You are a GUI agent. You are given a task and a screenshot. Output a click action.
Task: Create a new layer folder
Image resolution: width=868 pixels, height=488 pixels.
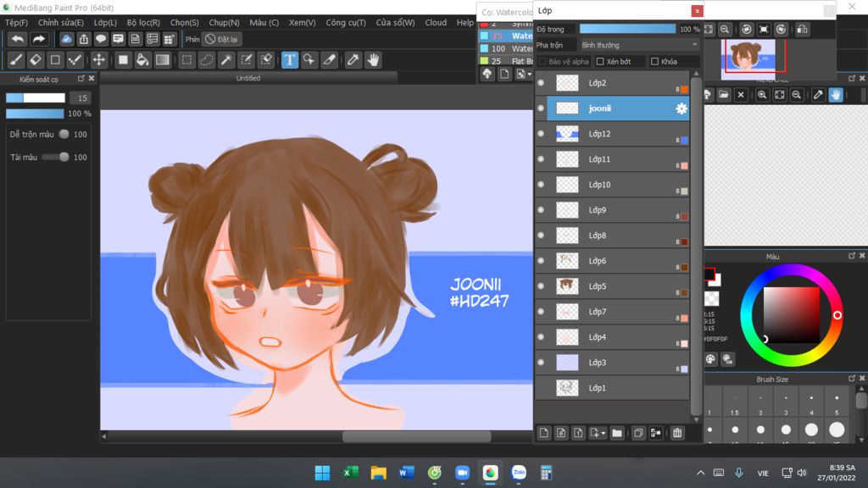point(617,433)
